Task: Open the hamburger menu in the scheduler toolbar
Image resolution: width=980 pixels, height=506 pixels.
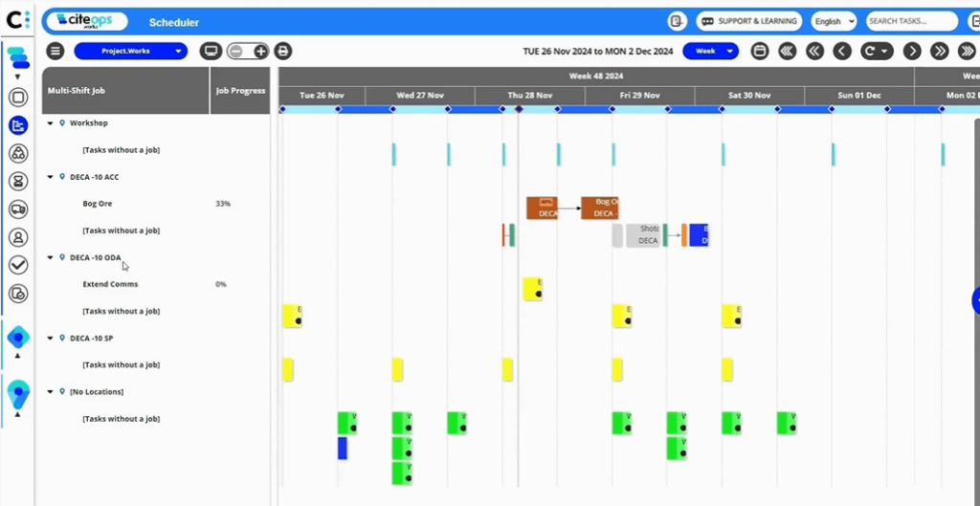Action: tap(56, 52)
